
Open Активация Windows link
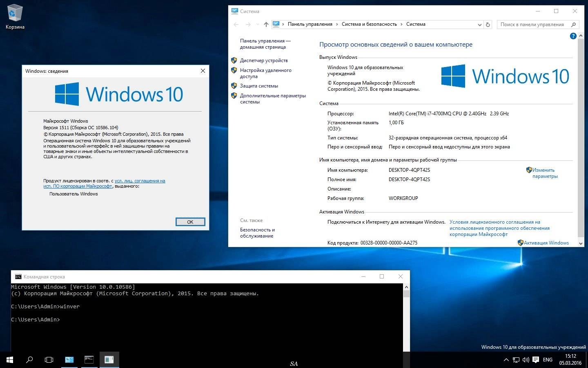click(x=546, y=243)
